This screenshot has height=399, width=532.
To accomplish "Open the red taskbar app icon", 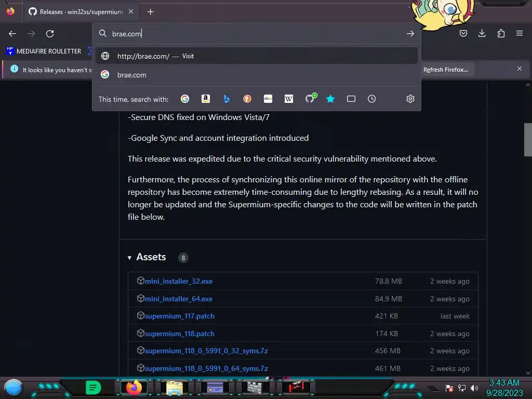I will pyautogui.click(x=296, y=387).
